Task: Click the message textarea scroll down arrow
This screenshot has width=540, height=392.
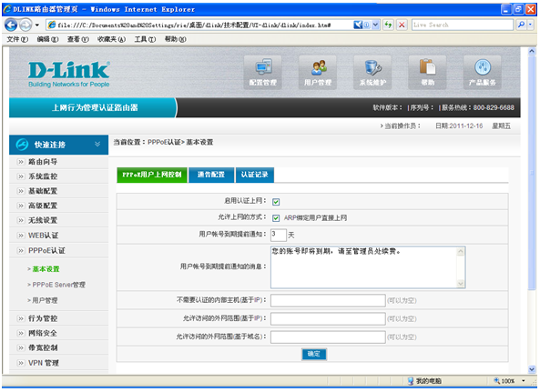Action: click(461, 284)
